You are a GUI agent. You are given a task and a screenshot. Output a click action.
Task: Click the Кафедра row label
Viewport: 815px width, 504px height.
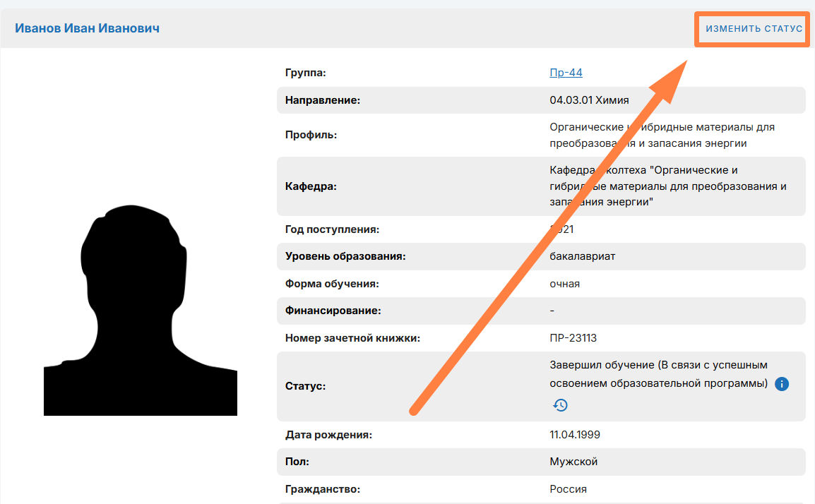coord(311,187)
